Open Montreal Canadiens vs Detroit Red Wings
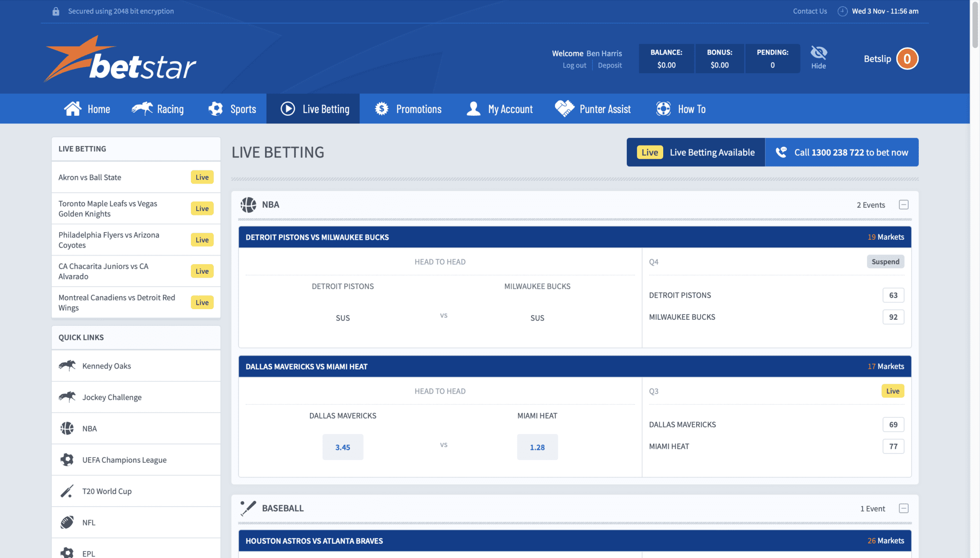This screenshot has height=558, width=980. click(136, 302)
